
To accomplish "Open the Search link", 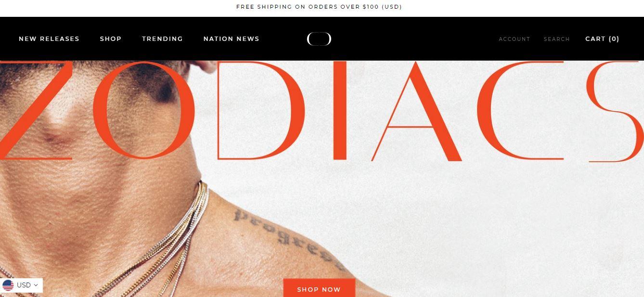I will point(557,39).
